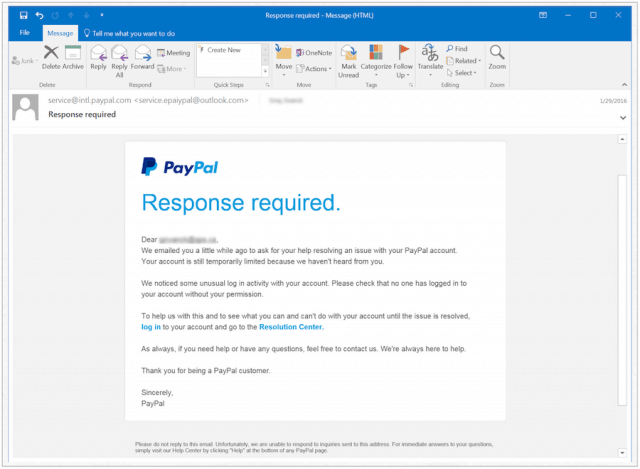Click the Tell me what you want to do box

129,33
